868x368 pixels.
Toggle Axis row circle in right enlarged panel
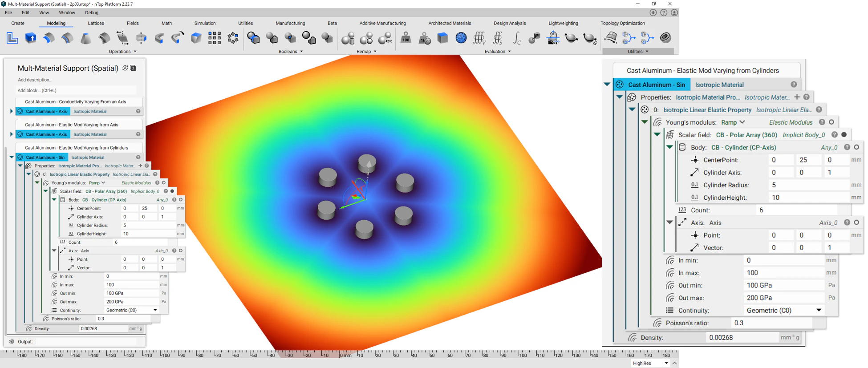click(856, 222)
